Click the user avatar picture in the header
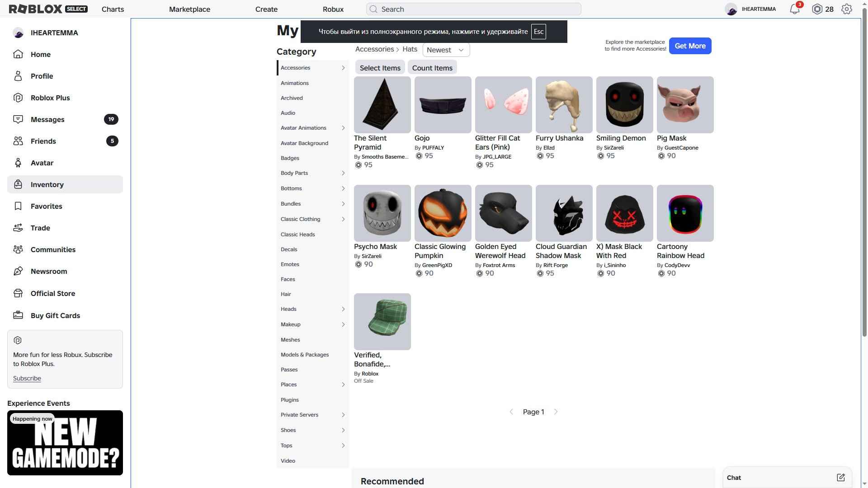 click(731, 9)
